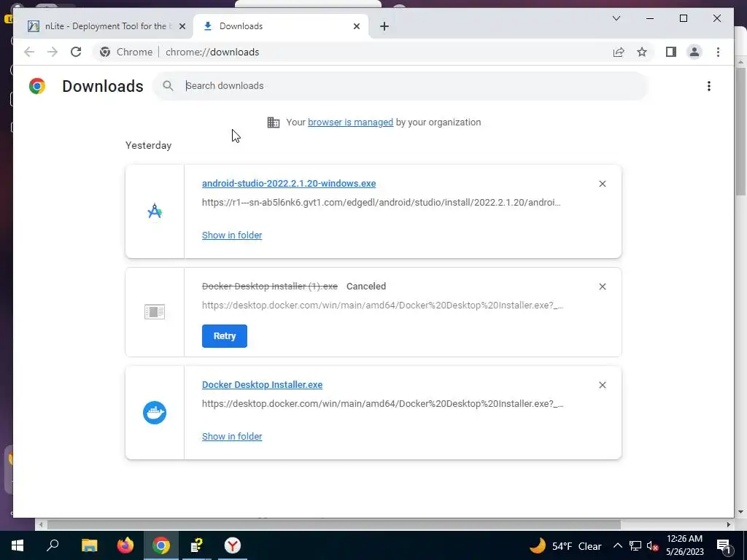Image resolution: width=747 pixels, height=560 pixels.
Task: Open Windows taskbar search
Action: (x=53, y=545)
